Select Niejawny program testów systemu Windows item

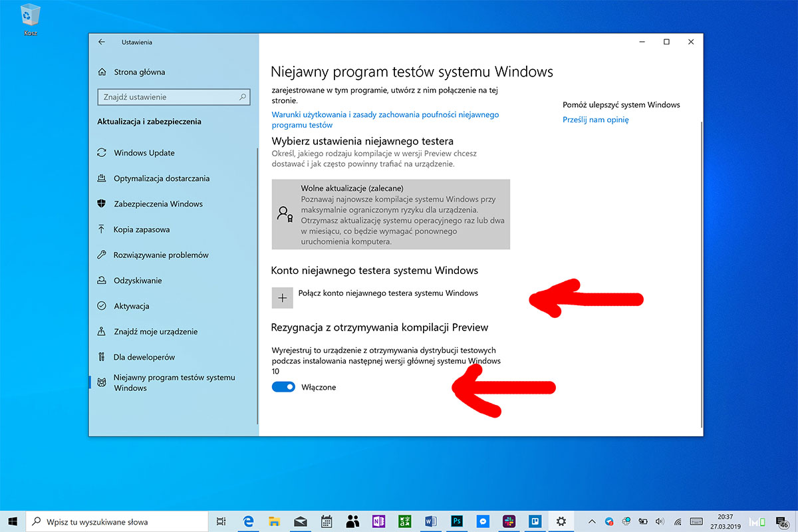point(166,382)
